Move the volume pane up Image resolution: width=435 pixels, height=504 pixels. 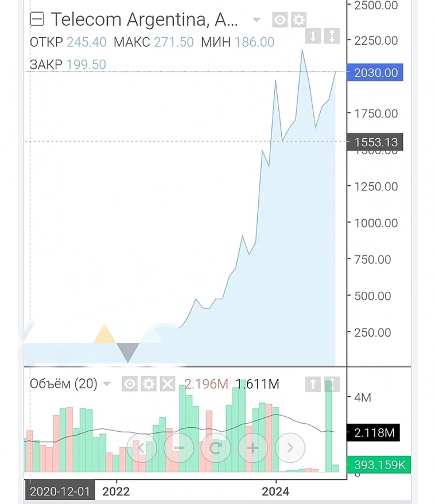(313, 384)
